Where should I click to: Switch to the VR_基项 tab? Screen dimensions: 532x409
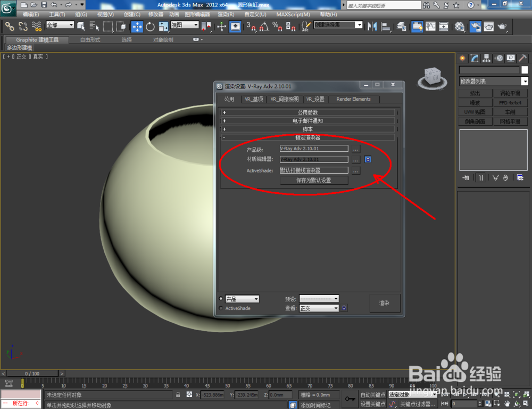(254, 99)
